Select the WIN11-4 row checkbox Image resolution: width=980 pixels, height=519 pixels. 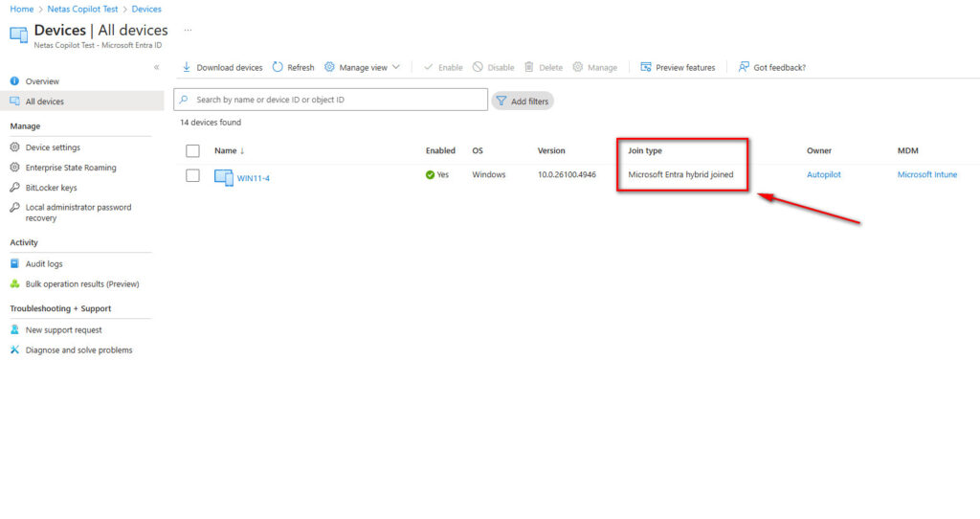192,175
